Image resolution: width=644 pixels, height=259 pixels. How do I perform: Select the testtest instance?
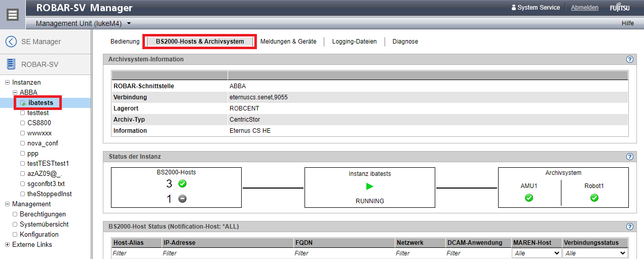[x=38, y=113]
